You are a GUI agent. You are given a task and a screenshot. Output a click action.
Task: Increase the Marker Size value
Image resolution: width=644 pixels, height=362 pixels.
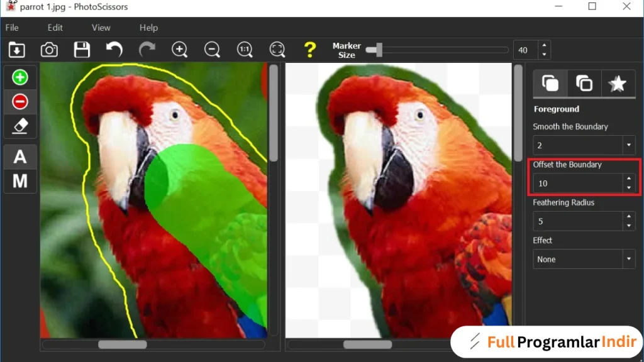(x=544, y=45)
